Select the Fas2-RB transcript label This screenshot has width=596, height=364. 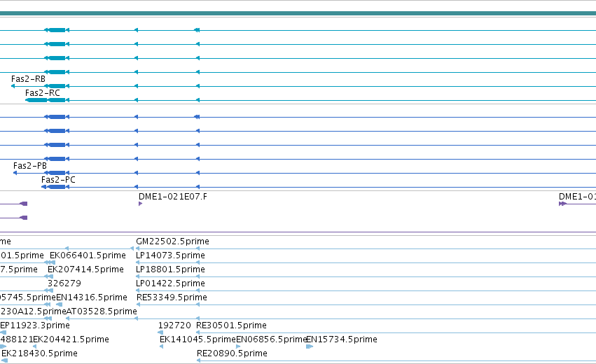pos(28,79)
